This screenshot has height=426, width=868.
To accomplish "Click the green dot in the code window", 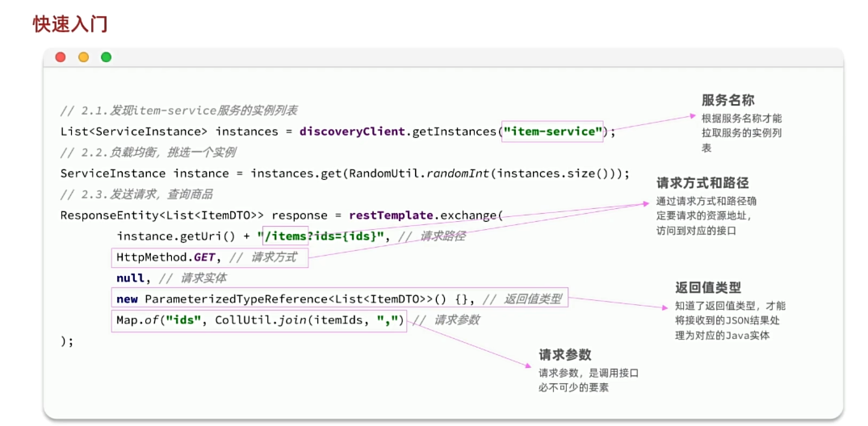I will click(x=106, y=57).
